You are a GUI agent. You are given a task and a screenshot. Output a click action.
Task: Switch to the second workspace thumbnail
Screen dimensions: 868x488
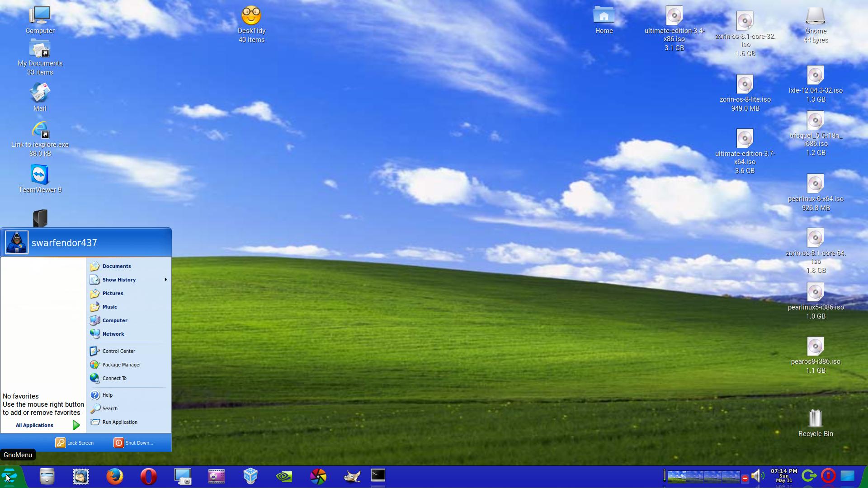(x=695, y=476)
